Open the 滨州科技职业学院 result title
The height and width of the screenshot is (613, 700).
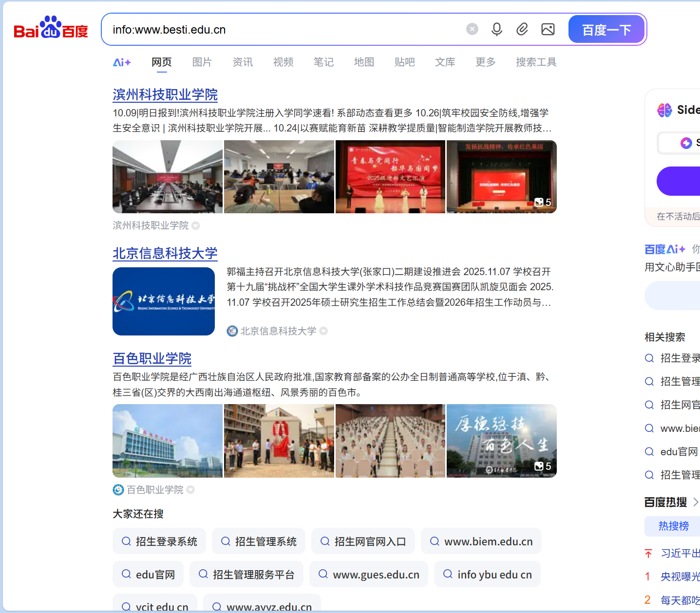point(165,94)
